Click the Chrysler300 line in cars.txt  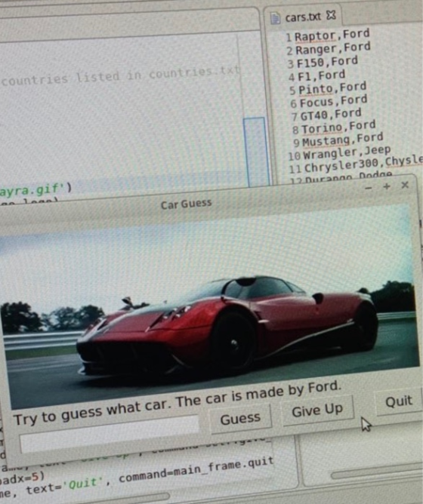(x=363, y=164)
